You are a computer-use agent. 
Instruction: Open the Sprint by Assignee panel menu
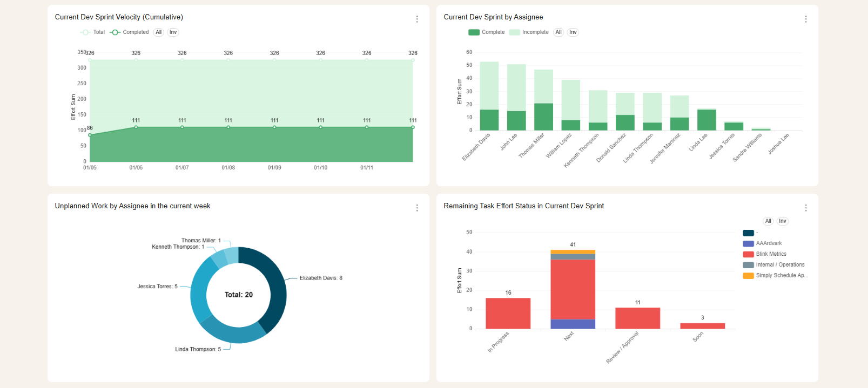(x=806, y=19)
